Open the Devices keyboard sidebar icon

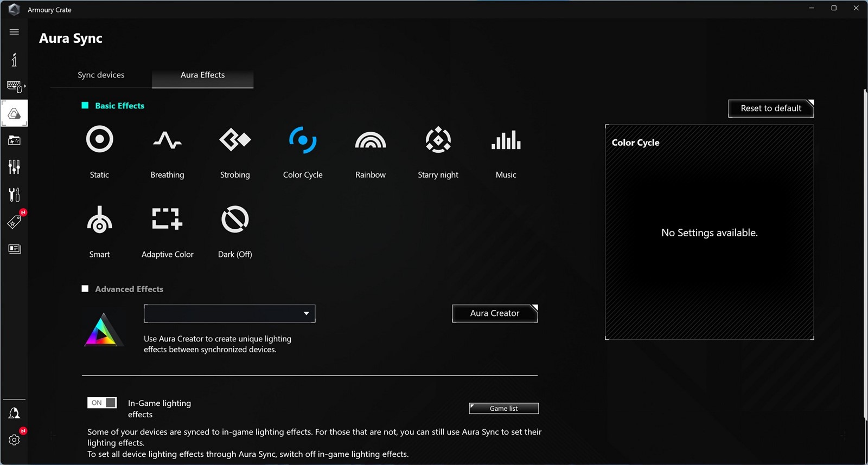point(15,87)
